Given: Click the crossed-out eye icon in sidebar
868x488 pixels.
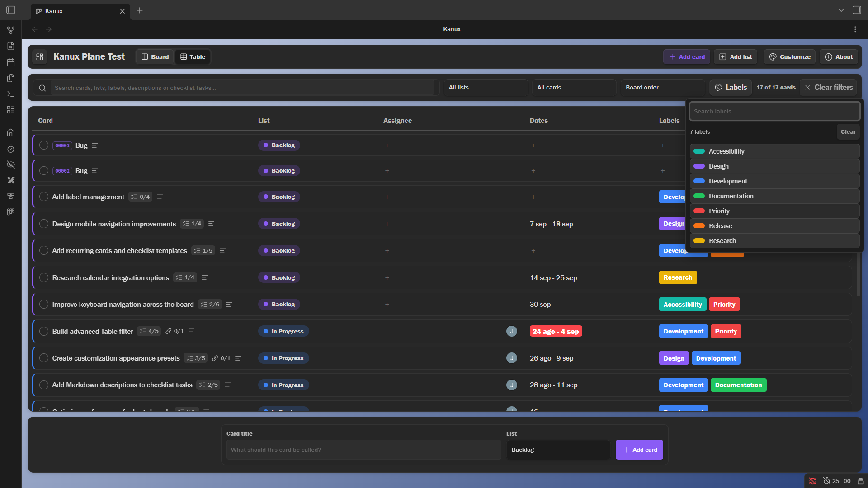Looking at the screenshot, I should [11, 164].
